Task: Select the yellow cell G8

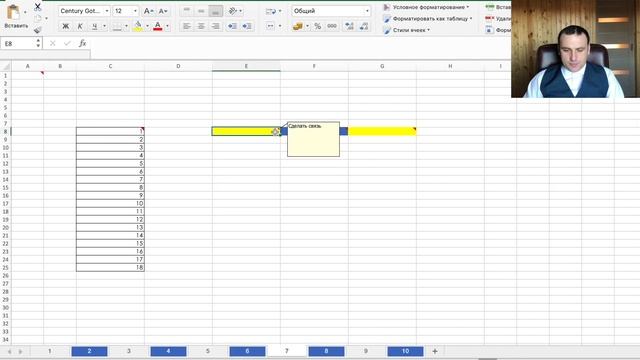Action: click(x=382, y=131)
